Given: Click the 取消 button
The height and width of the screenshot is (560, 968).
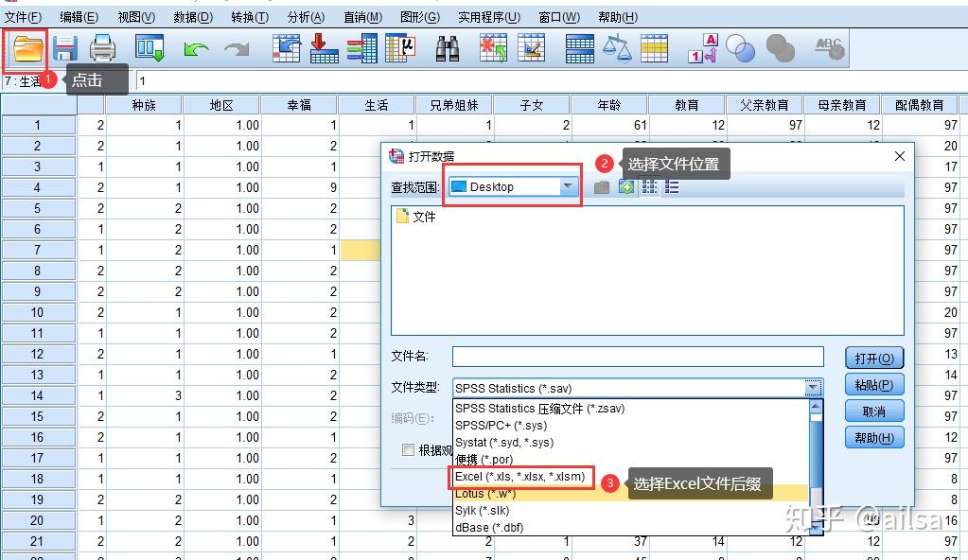Looking at the screenshot, I should 874,411.
